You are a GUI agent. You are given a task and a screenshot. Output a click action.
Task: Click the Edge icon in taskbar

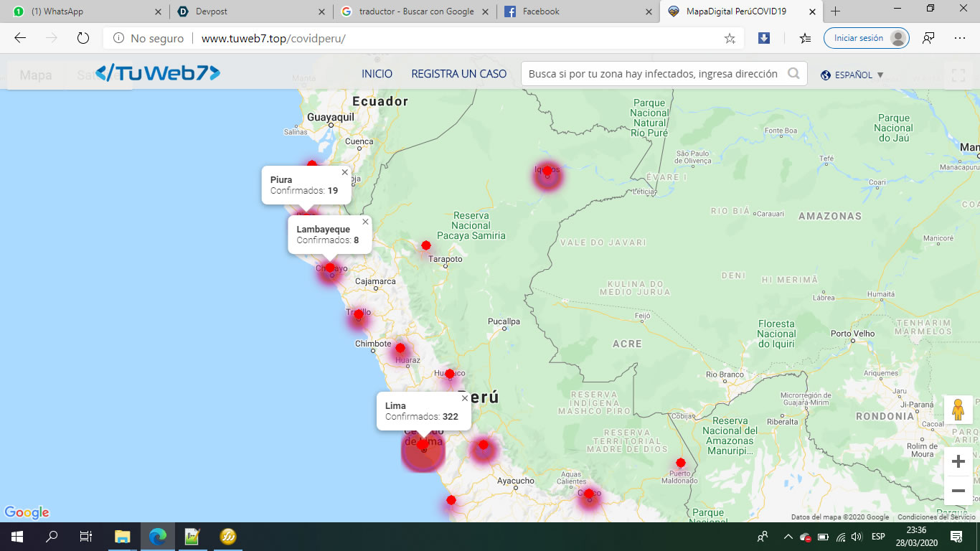coord(158,537)
